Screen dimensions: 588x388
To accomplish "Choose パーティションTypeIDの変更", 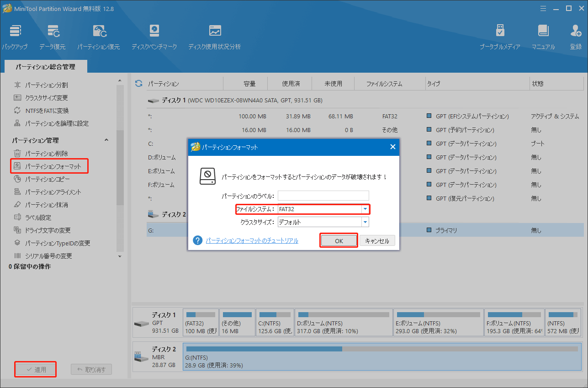I will tap(52, 243).
